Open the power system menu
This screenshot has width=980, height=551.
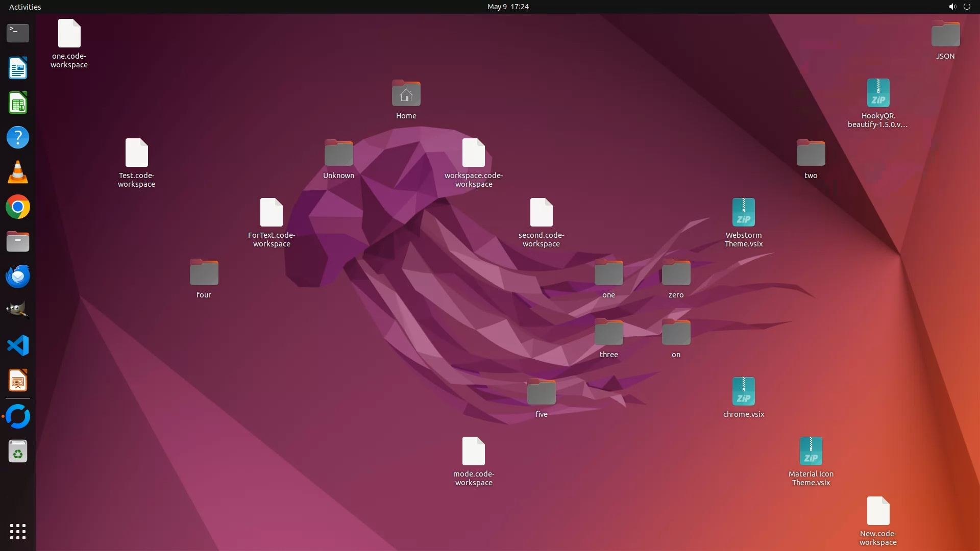[967, 7]
